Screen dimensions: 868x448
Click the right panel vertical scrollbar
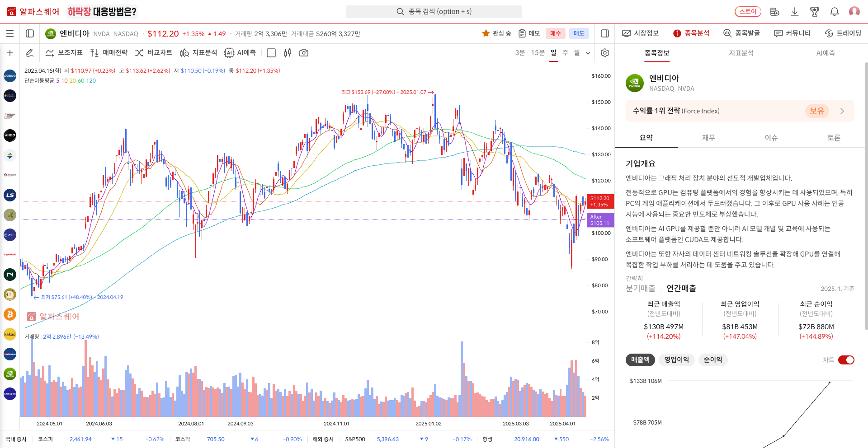pos(866,196)
